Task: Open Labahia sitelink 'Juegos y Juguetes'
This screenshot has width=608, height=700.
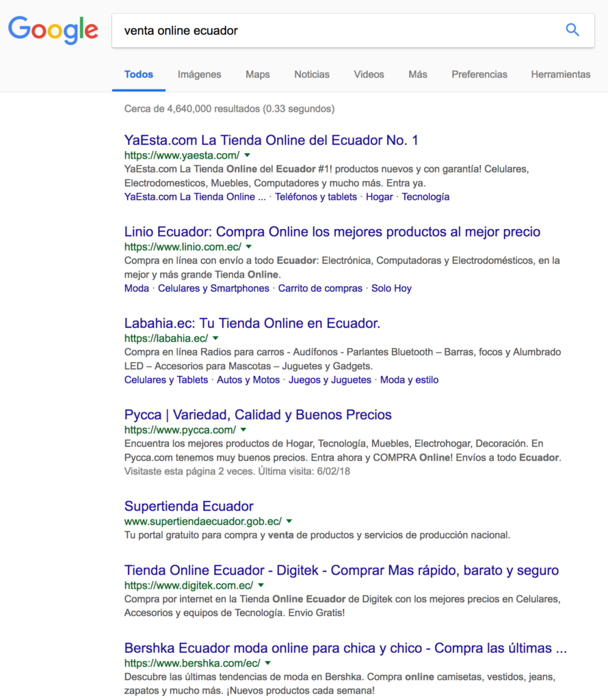Action: (330, 380)
